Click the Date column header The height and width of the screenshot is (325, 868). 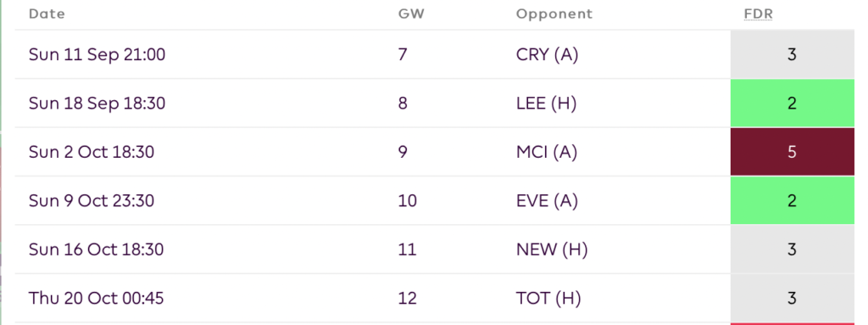47,14
